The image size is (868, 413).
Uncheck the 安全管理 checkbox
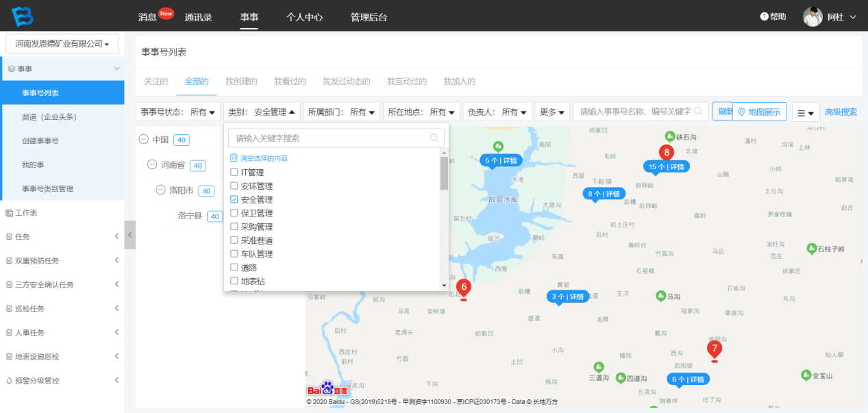234,200
